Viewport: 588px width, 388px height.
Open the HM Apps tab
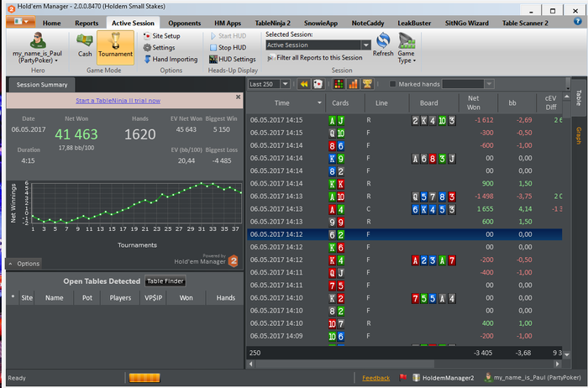click(x=228, y=23)
